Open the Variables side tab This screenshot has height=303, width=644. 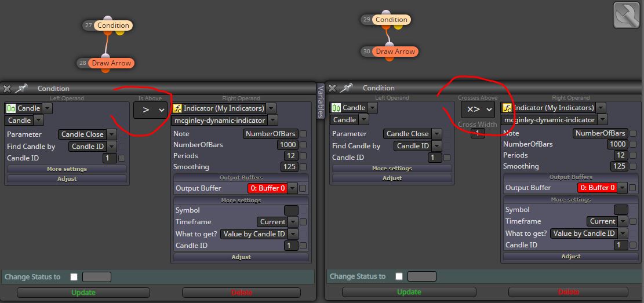pos(321,101)
